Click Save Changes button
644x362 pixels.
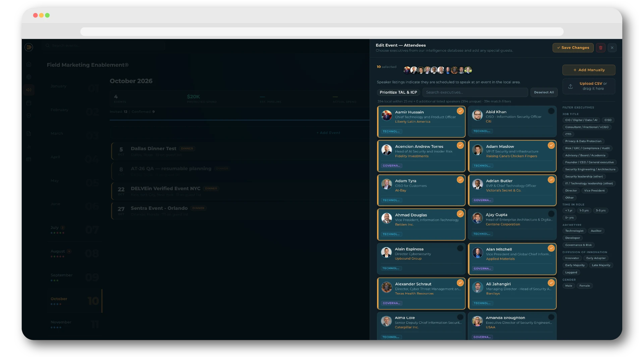point(573,48)
